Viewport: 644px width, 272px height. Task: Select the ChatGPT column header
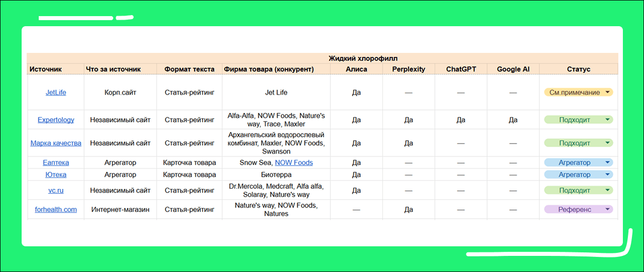pos(461,70)
